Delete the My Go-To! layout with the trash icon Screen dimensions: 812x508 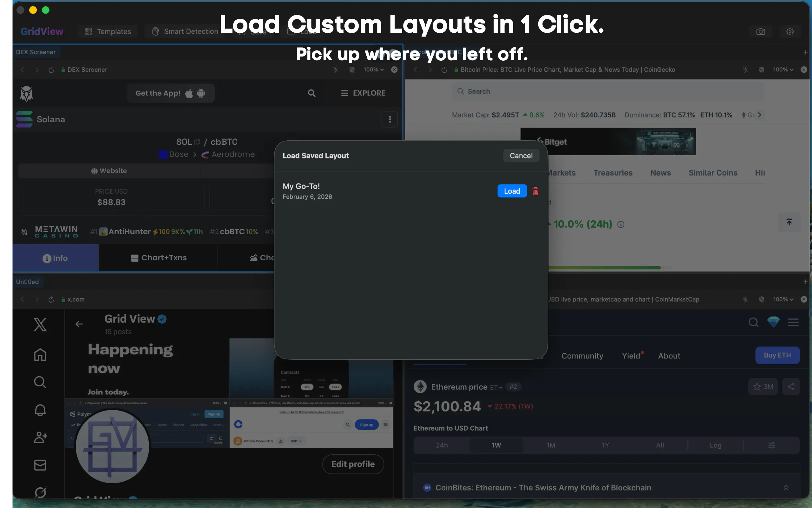click(535, 191)
